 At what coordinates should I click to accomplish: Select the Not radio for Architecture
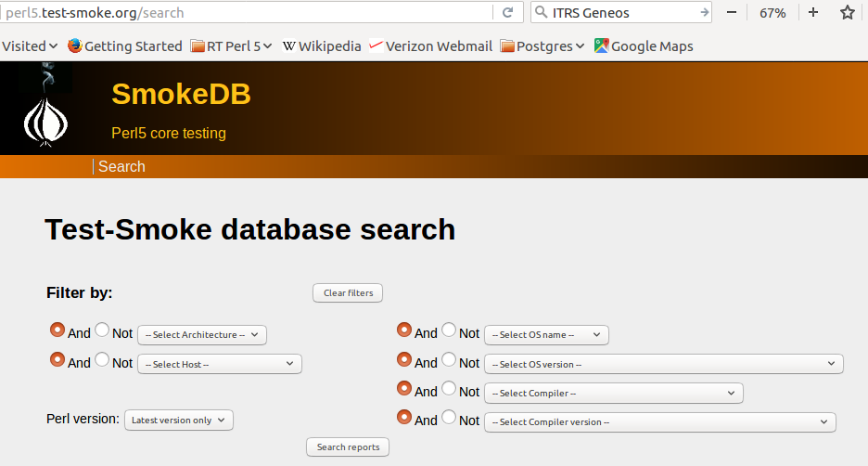tap(102, 330)
